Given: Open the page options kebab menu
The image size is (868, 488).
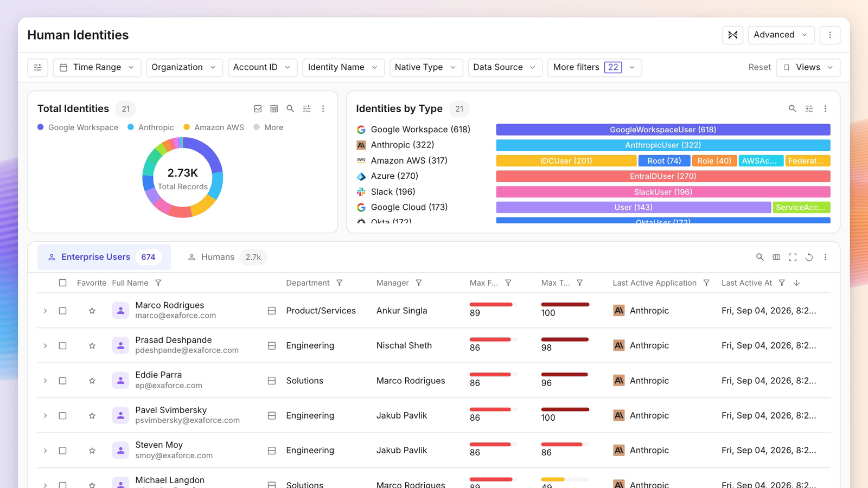Looking at the screenshot, I should (x=829, y=35).
